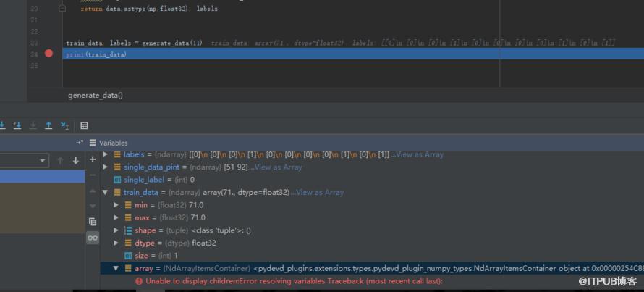This screenshot has width=644, height=292.
Task: Click the Next Frame down arrow
Action: coord(75,160)
